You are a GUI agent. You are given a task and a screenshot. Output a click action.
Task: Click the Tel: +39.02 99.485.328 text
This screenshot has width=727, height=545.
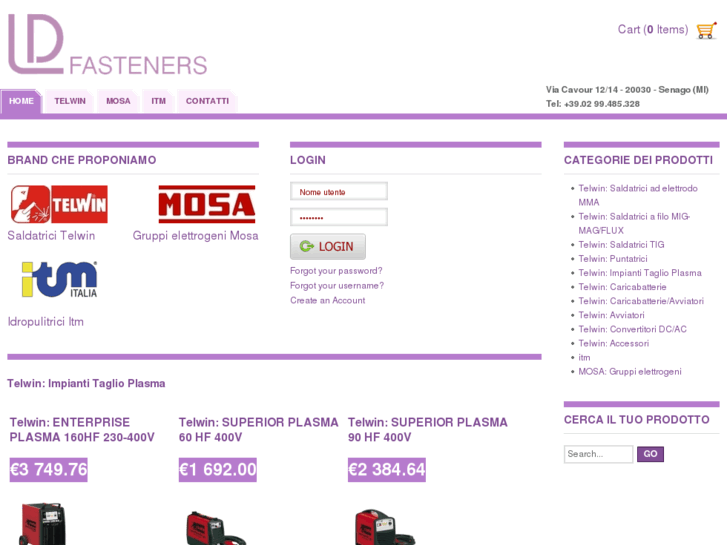(x=593, y=104)
